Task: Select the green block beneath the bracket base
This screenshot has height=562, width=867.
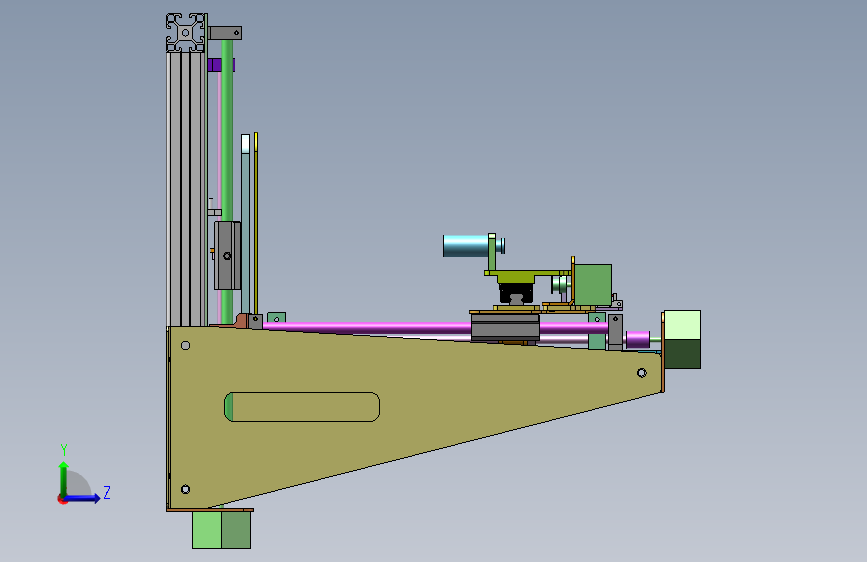Action: [x=222, y=530]
